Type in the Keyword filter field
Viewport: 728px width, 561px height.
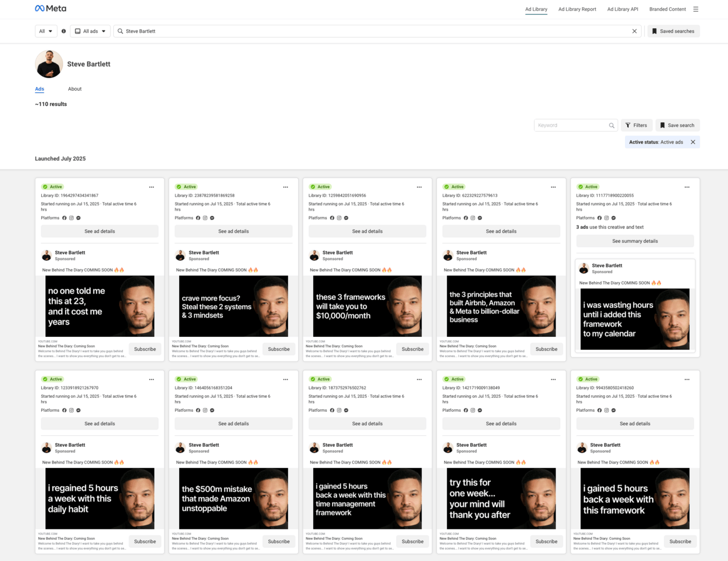pos(571,126)
